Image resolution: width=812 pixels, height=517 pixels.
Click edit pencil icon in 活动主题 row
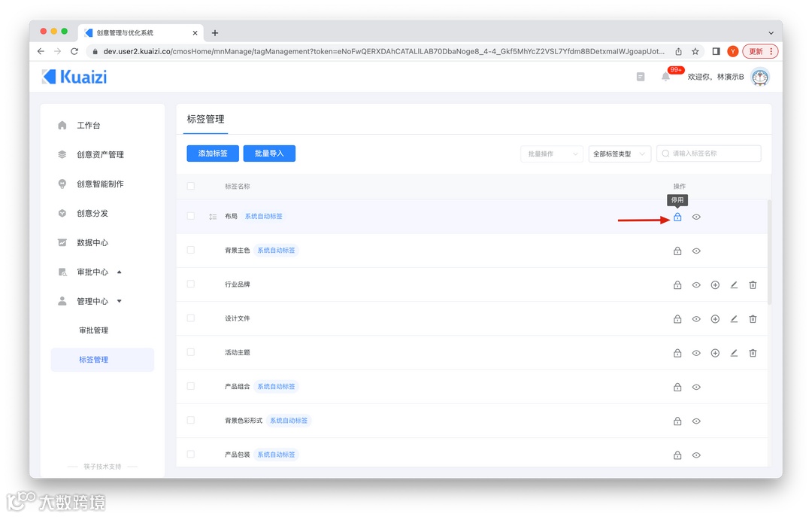734,353
